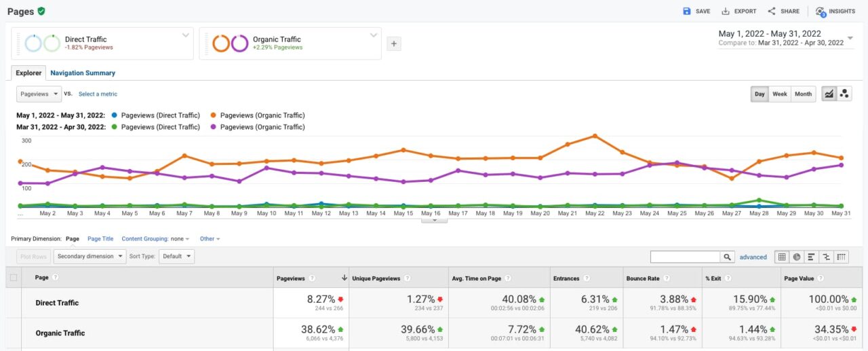Switch to the Navigation Summary tab

(x=83, y=73)
